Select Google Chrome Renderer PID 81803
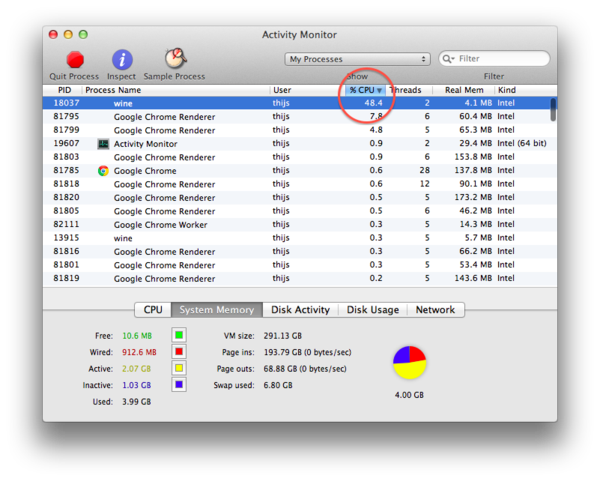Image resolution: width=600 pixels, height=481 pixels. click(x=300, y=157)
